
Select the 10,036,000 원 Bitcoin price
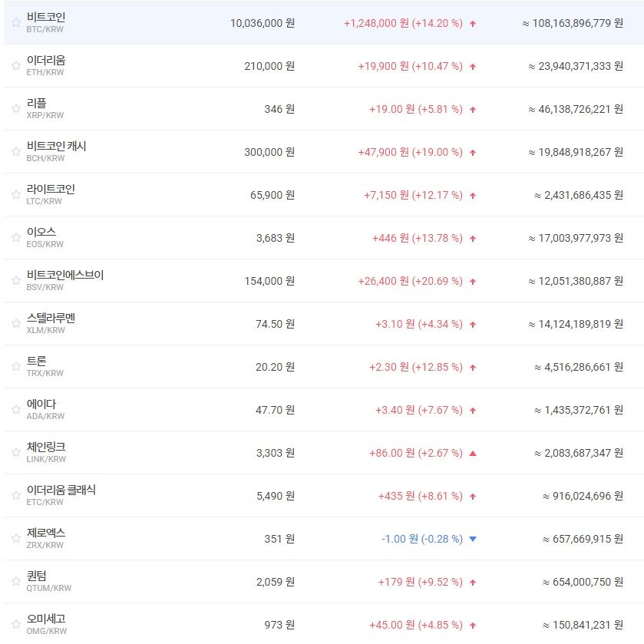[x=262, y=23]
